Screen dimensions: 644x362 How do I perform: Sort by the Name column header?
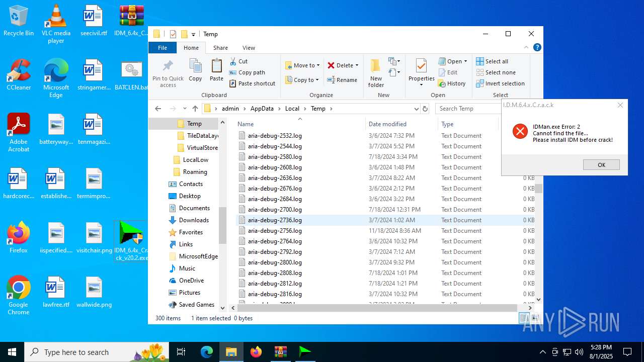coord(300,124)
